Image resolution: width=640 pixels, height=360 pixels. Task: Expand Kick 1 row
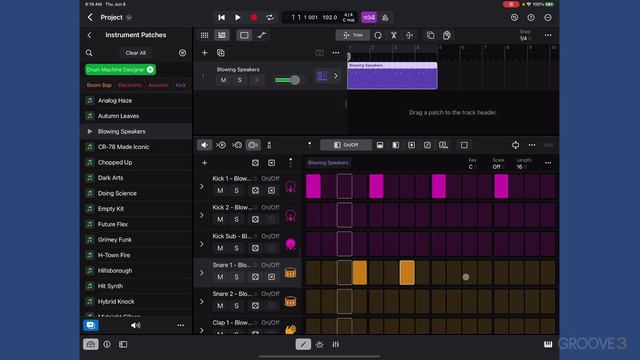click(202, 186)
